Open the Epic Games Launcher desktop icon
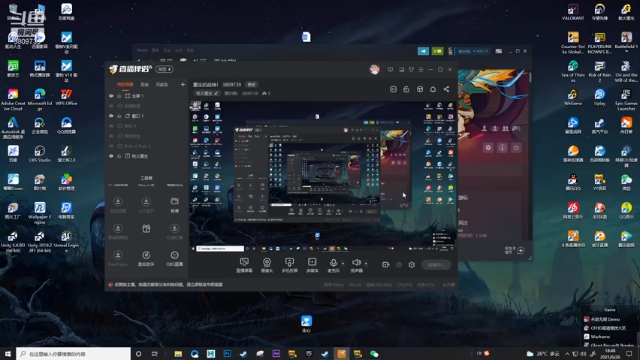 pos(626,99)
